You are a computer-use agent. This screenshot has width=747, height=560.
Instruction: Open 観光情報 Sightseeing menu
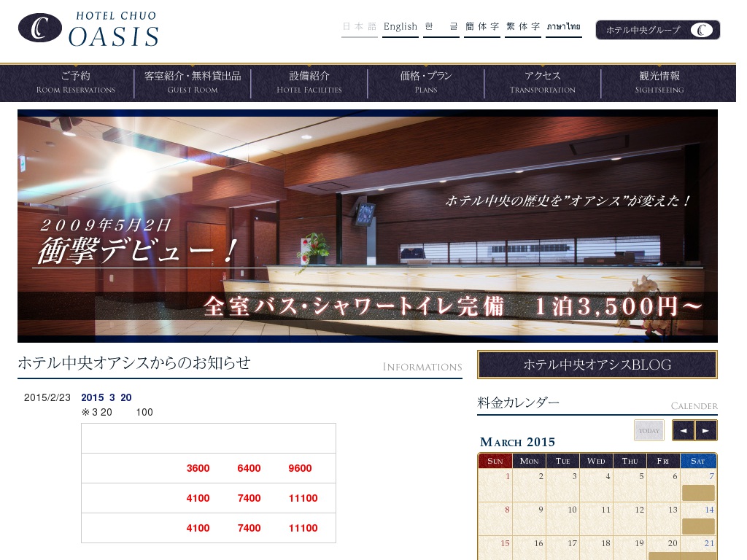pos(659,82)
